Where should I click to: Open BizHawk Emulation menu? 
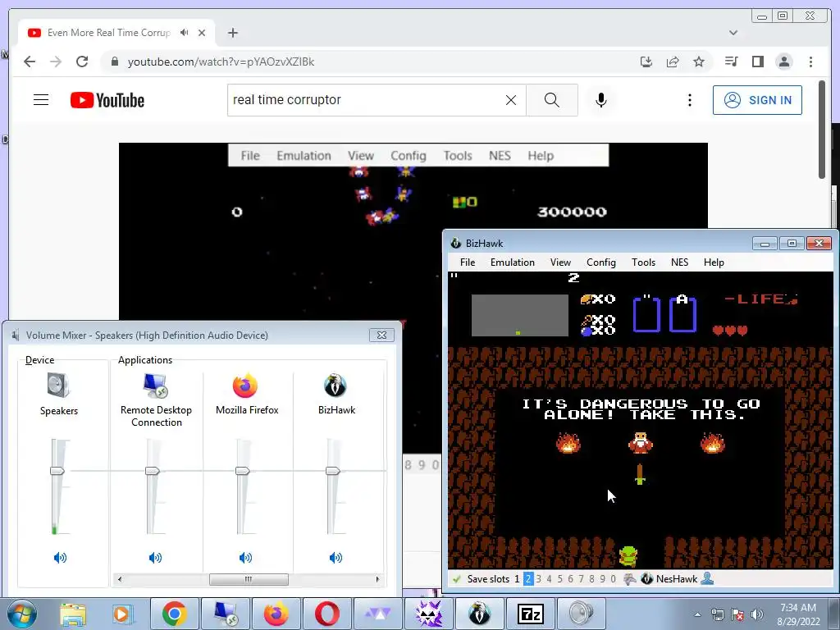(x=512, y=262)
